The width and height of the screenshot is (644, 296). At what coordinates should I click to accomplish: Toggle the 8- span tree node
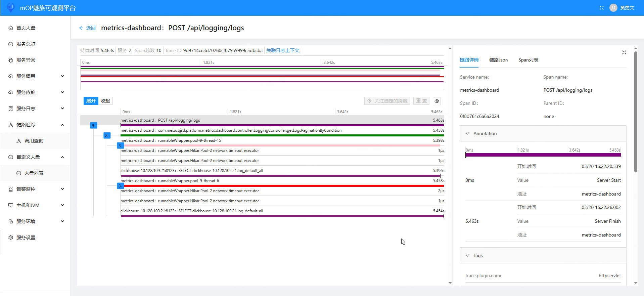pyautogui.click(x=107, y=135)
